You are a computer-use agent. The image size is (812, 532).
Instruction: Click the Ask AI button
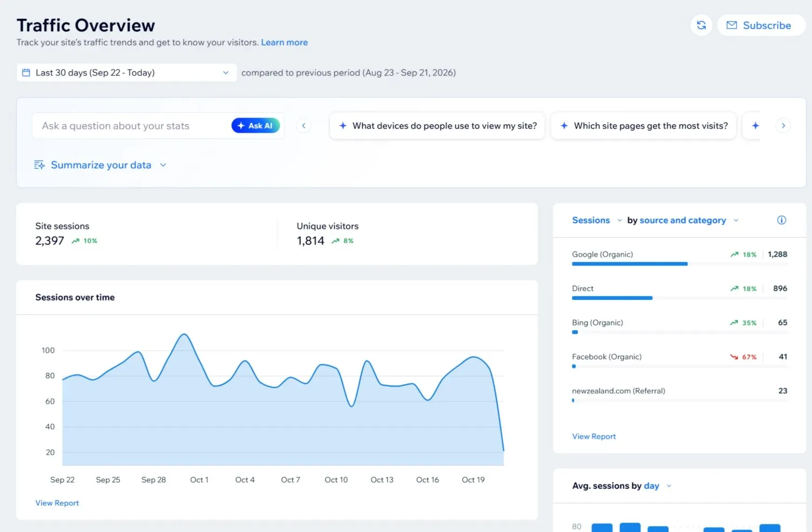pyautogui.click(x=256, y=126)
